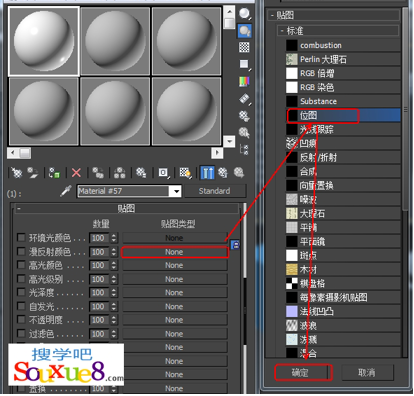
Task: Enable the 不透明度 map checkbox
Action: tap(21, 320)
